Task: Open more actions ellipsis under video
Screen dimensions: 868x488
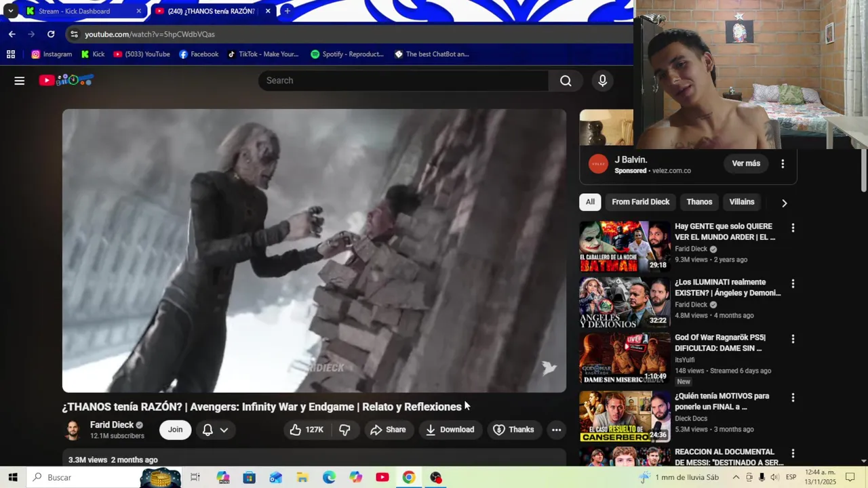Action: (x=556, y=430)
